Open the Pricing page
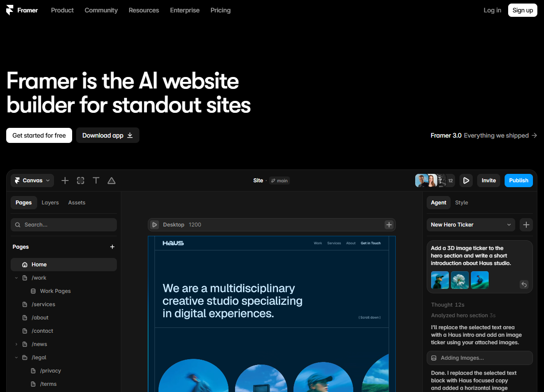 (220, 10)
